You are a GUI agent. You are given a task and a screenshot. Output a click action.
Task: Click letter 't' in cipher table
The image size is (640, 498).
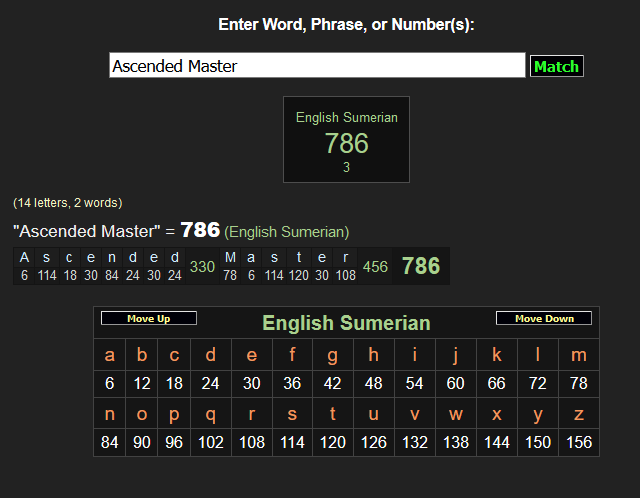pos(332,413)
